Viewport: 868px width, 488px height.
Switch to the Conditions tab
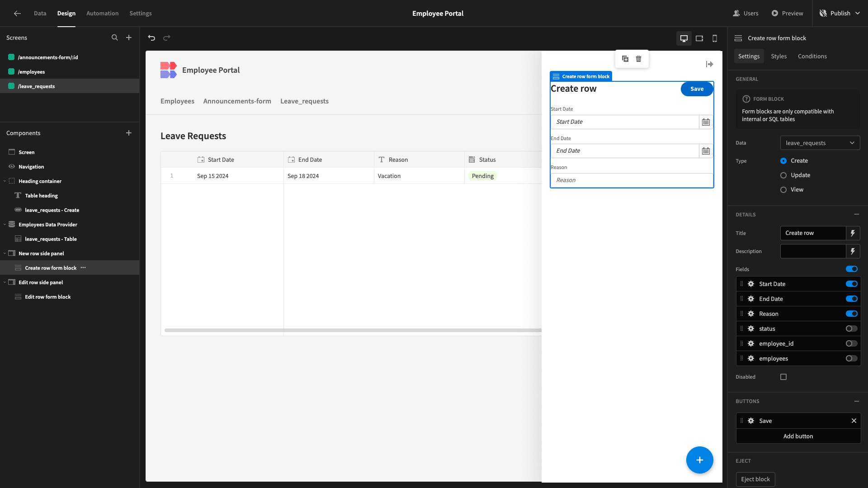tap(812, 56)
